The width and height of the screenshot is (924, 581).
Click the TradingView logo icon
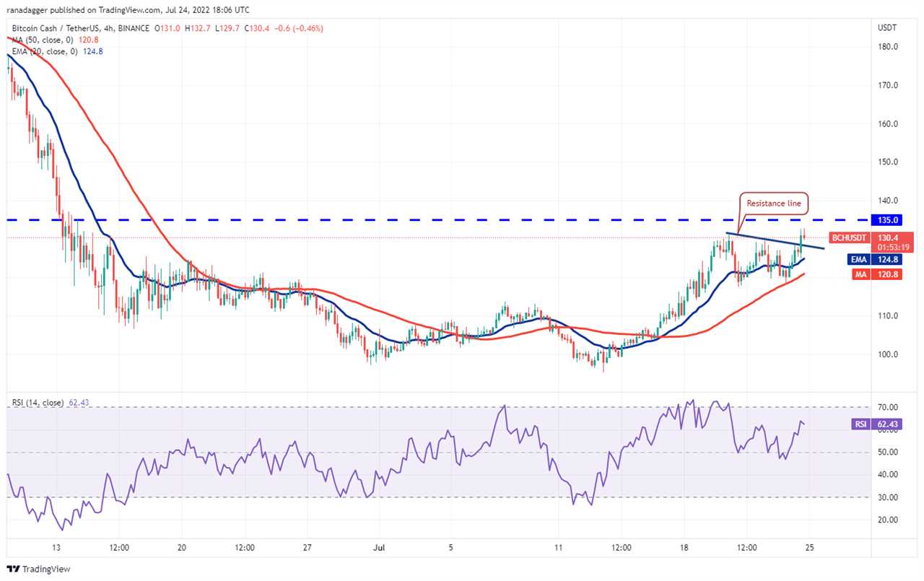[x=14, y=569]
